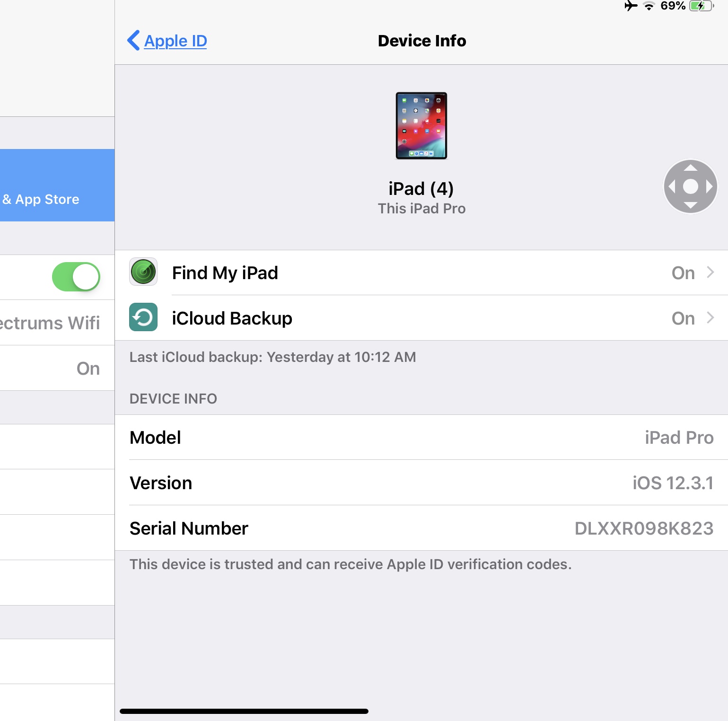Tap the home indicator bar
The height and width of the screenshot is (721, 728).
(244, 711)
